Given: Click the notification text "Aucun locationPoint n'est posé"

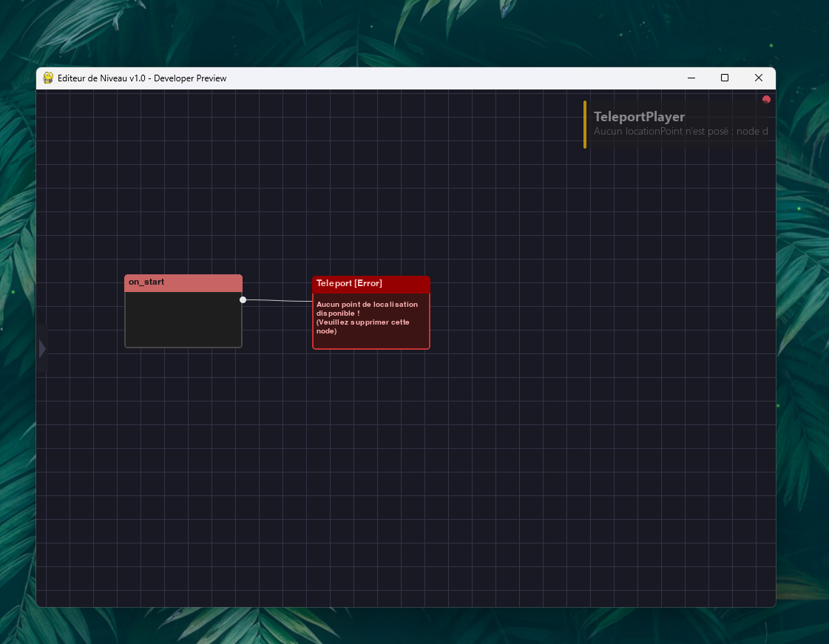Looking at the screenshot, I should tap(661, 131).
